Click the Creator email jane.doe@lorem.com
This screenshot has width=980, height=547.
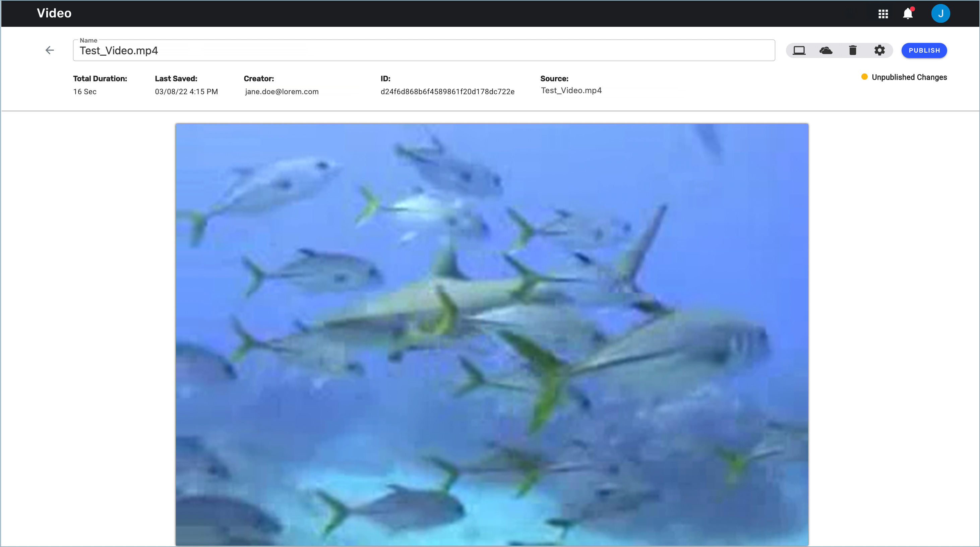281,92
